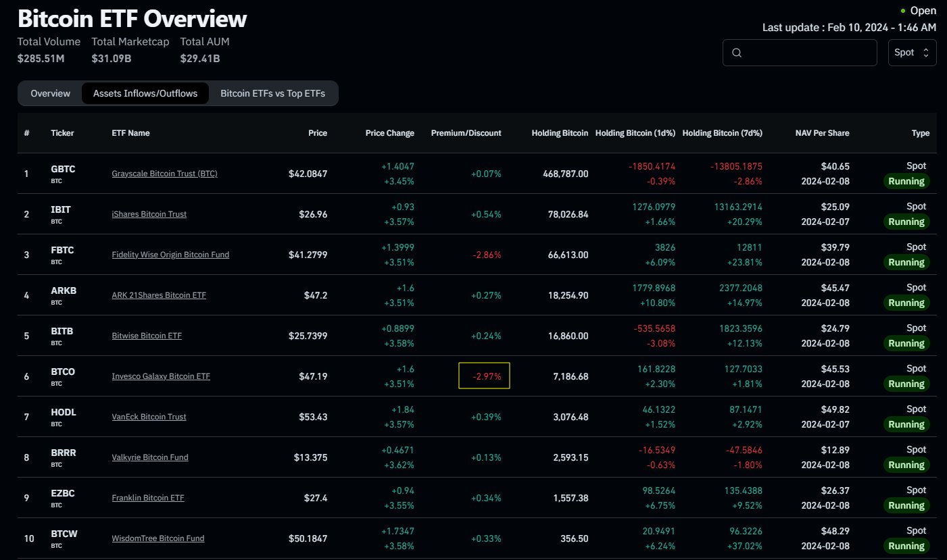947x560 pixels.
Task: Click the ARKB ticker
Action: [x=64, y=290]
